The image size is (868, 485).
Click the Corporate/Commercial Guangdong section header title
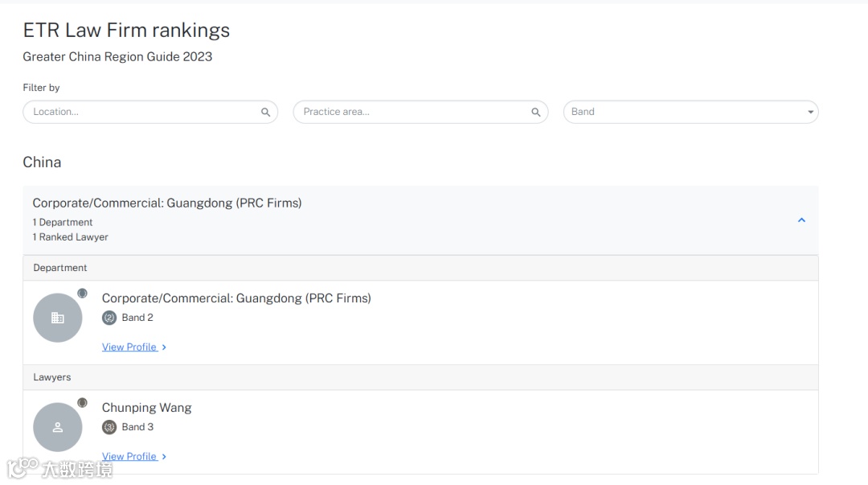coord(167,203)
